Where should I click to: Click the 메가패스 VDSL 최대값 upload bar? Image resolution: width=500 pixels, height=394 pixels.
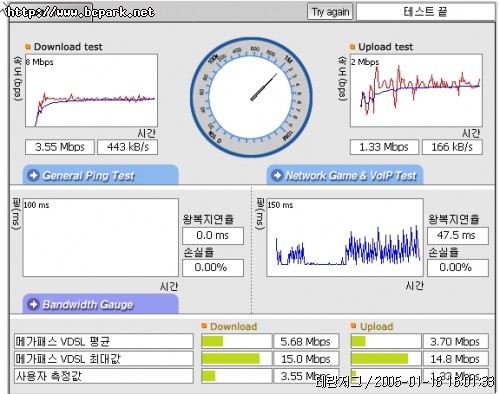pos(386,359)
